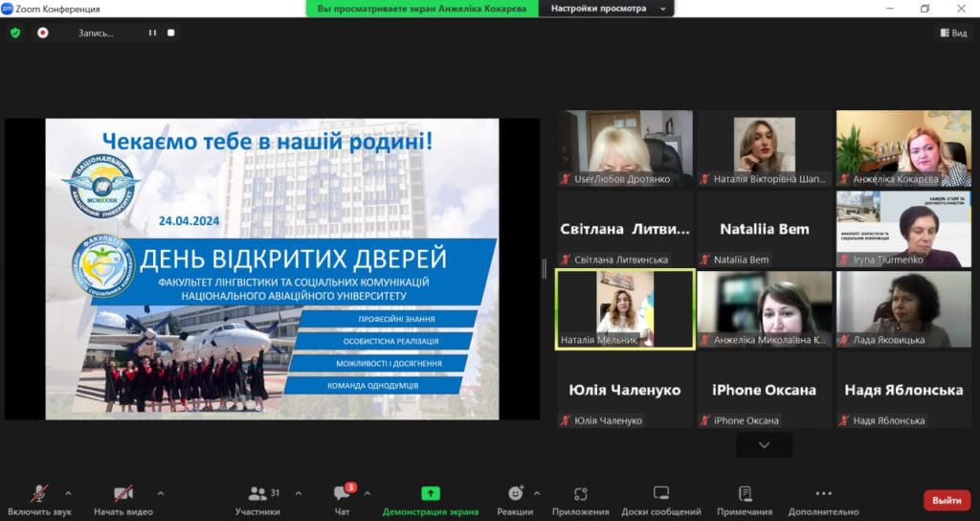Image resolution: width=980 pixels, height=521 pixels.
Task: Show more participants with the down chevron
Action: [764, 445]
